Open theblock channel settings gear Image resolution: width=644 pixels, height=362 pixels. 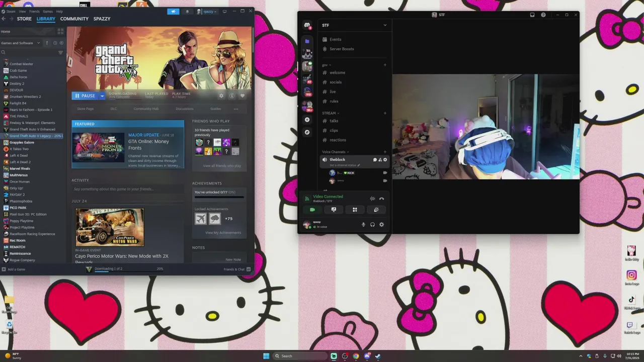click(x=385, y=159)
